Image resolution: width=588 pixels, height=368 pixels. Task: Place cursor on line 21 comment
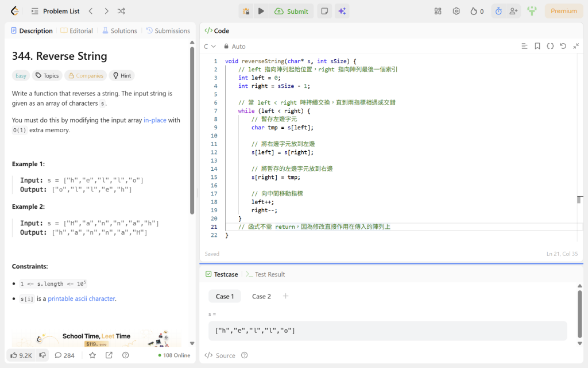pyautogui.click(x=314, y=227)
